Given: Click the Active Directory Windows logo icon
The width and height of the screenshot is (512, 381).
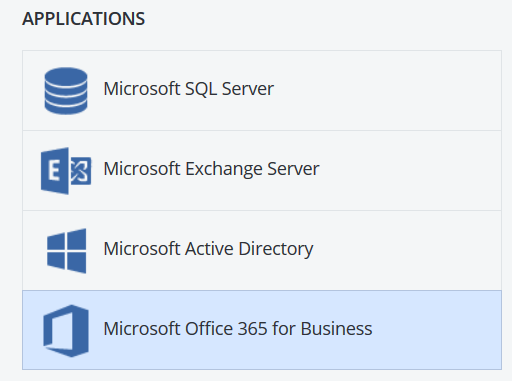Looking at the screenshot, I should (x=66, y=251).
